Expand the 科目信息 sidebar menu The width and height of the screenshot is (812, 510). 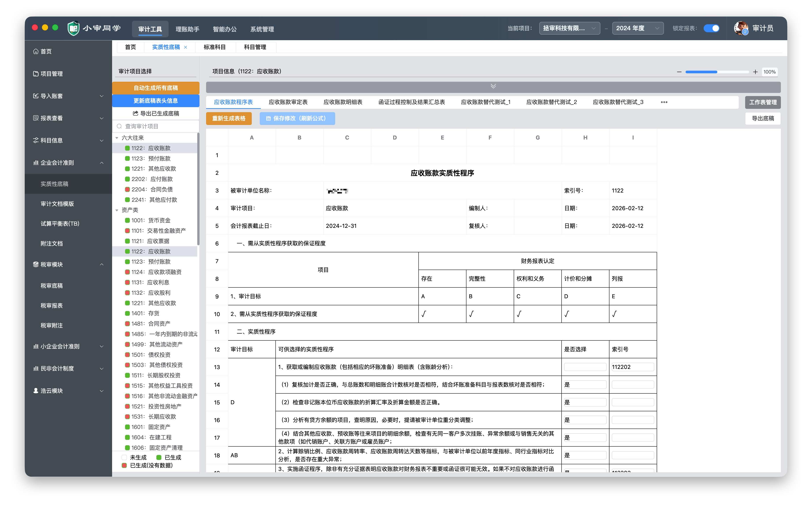click(101, 141)
